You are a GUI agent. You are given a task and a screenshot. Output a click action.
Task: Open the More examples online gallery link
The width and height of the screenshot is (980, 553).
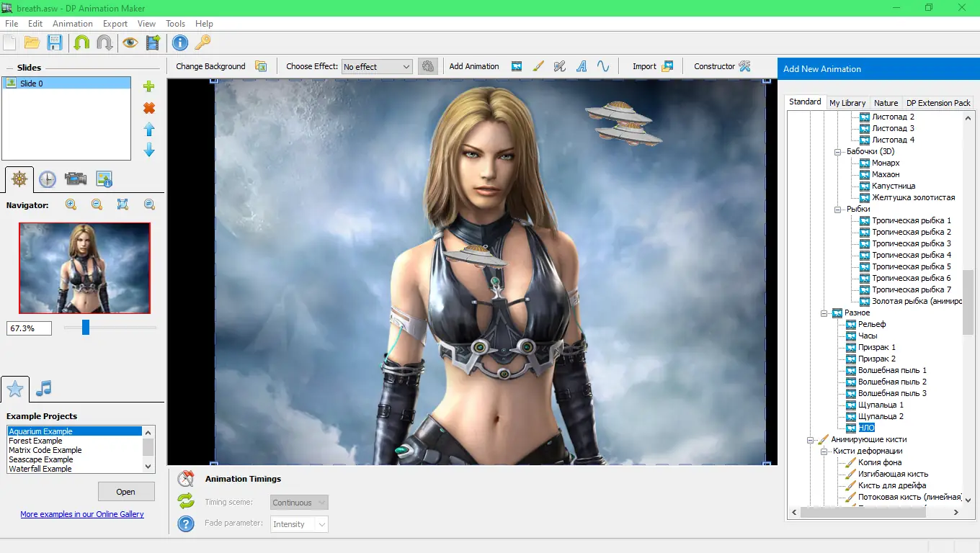[82, 514]
